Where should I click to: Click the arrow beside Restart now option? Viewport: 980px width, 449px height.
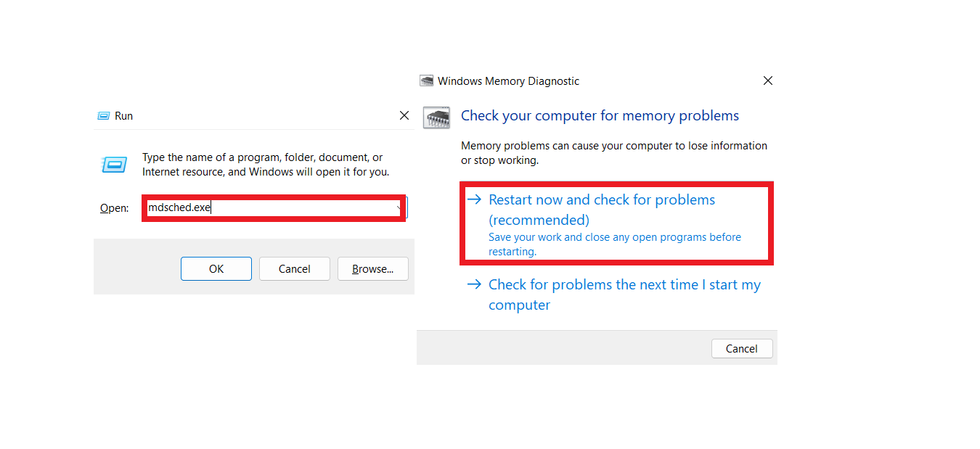pyautogui.click(x=474, y=199)
